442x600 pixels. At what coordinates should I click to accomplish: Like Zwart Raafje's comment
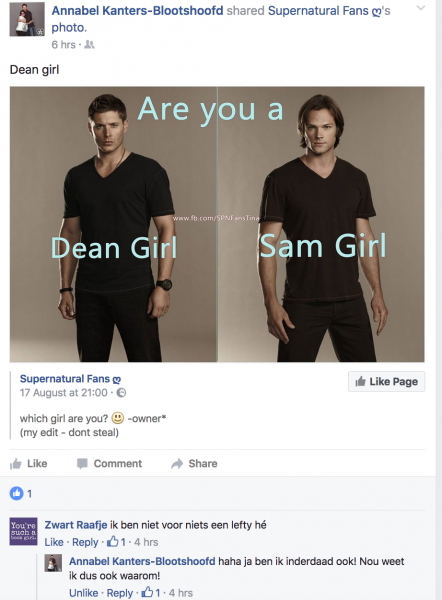pos(54,542)
